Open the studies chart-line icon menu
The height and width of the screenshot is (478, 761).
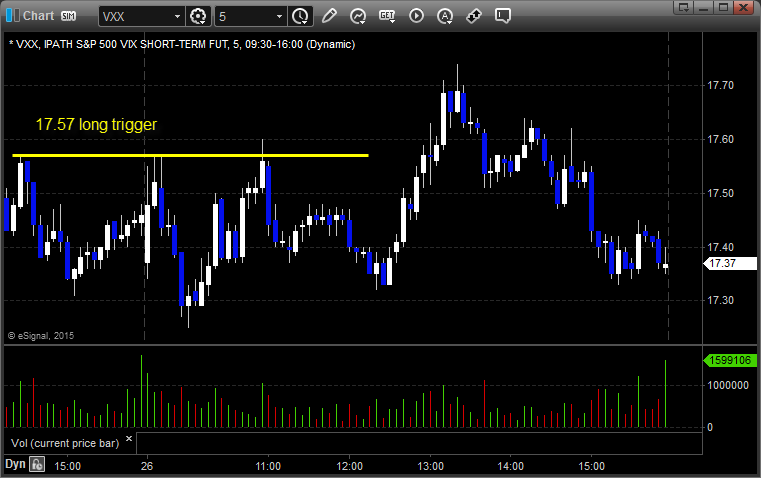358,16
